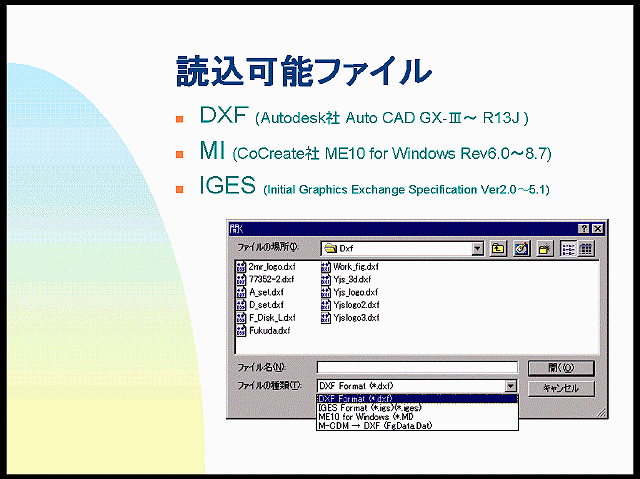This screenshot has height=479, width=640.
Task: Click the dialog resize grip corner
Action: 602,413
